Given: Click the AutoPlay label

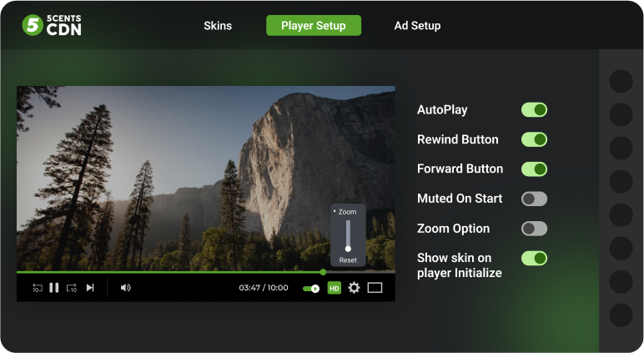Looking at the screenshot, I should pos(442,109).
